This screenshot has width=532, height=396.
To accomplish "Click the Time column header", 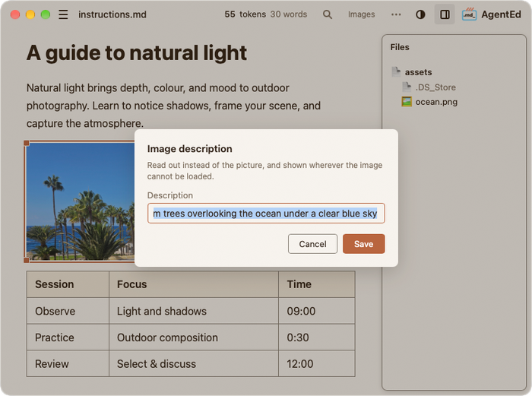I will click(317, 284).
